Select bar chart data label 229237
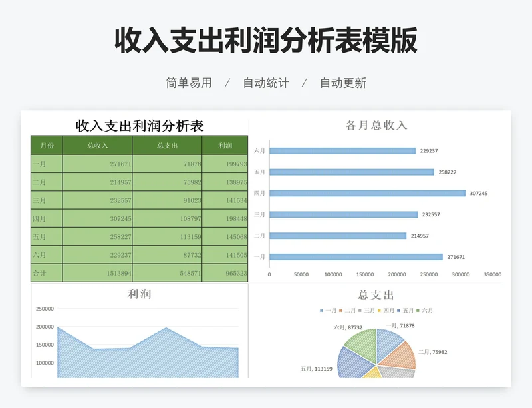532x408 pixels. point(429,151)
